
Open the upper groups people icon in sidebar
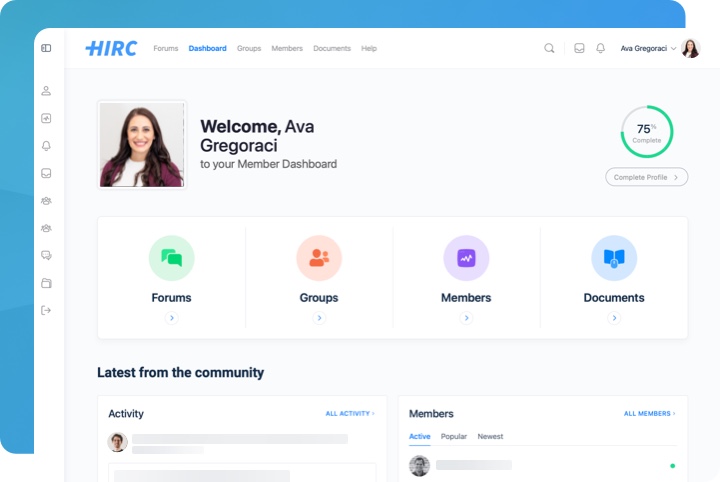coord(46,201)
